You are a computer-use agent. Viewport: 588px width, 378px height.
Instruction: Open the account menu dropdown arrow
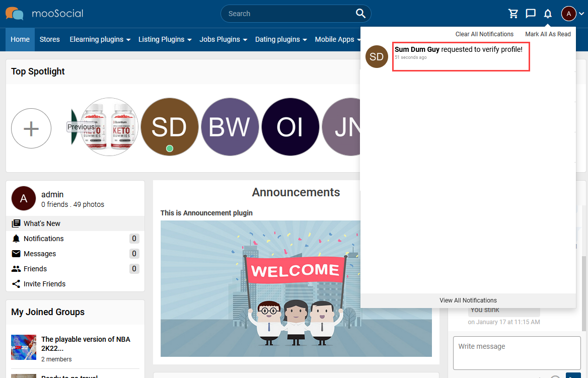(x=581, y=14)
